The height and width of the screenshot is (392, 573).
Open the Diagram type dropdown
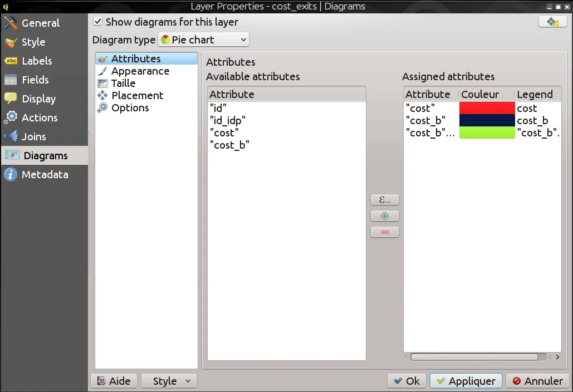[204, 40]
